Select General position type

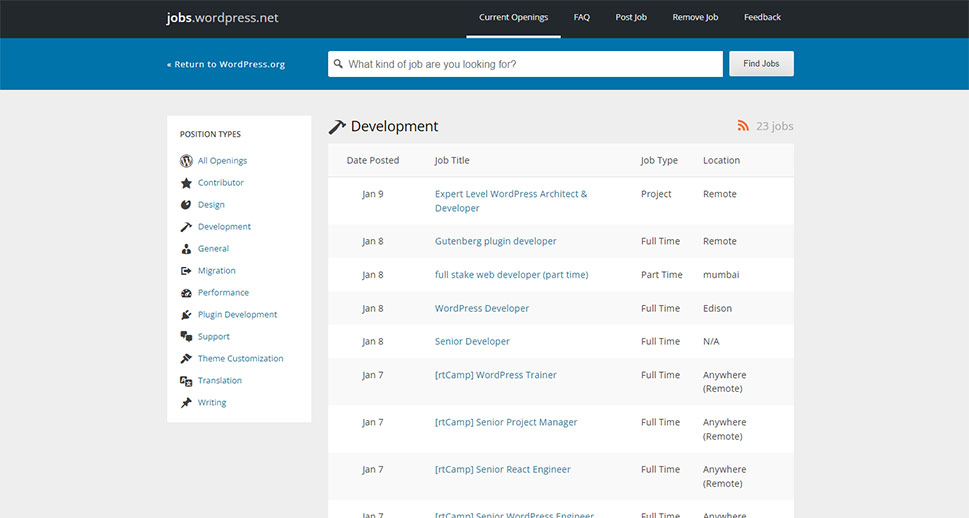tap(213, 248)
